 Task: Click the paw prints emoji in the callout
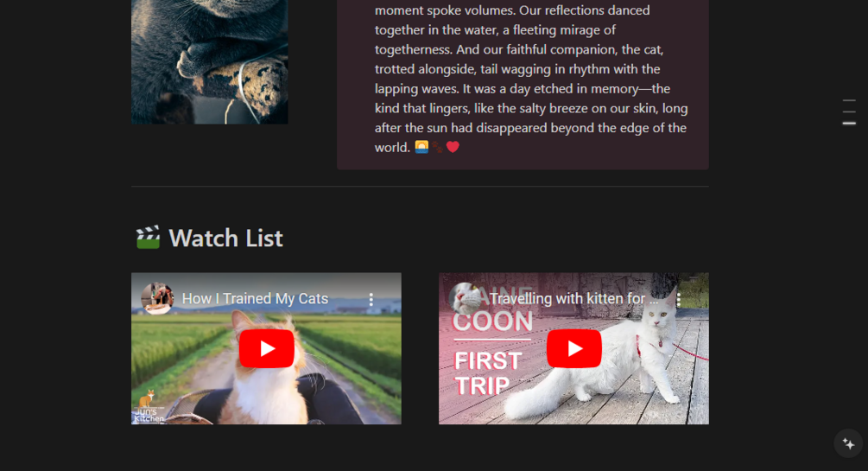(x=437, y=147)
